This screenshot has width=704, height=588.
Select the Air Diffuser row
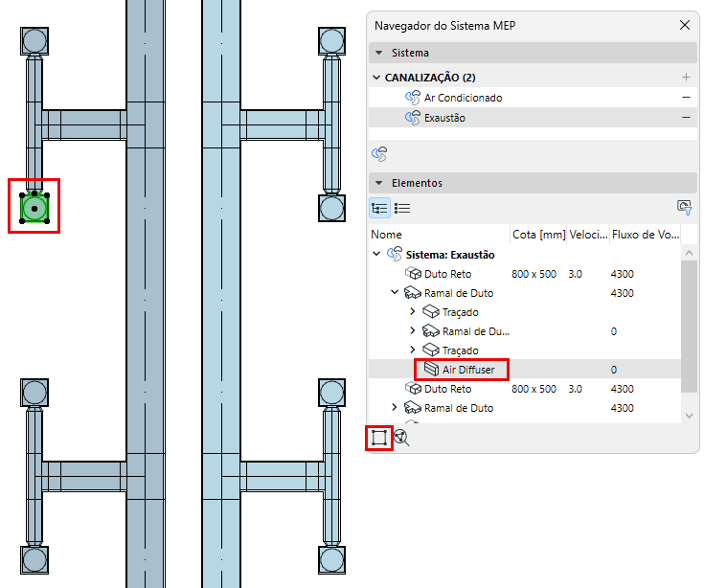pos(525,370)
